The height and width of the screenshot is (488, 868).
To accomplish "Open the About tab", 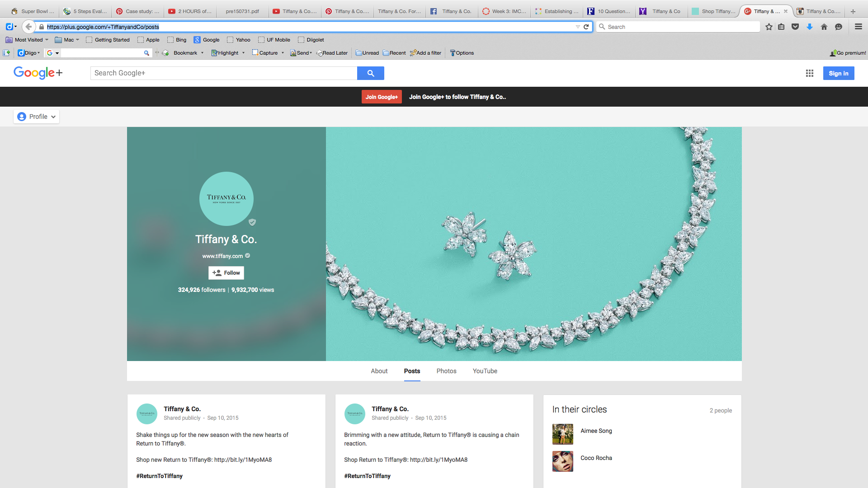I will tap(379, 371).
